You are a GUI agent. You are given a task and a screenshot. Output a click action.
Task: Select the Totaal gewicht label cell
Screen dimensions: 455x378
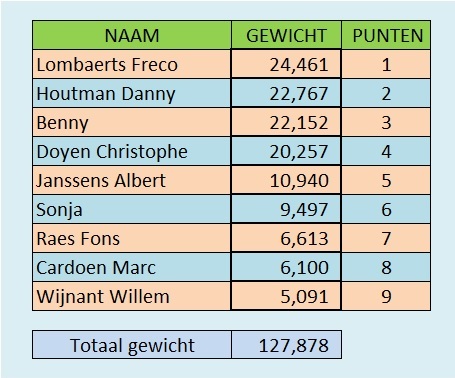(x=132, y=345)
